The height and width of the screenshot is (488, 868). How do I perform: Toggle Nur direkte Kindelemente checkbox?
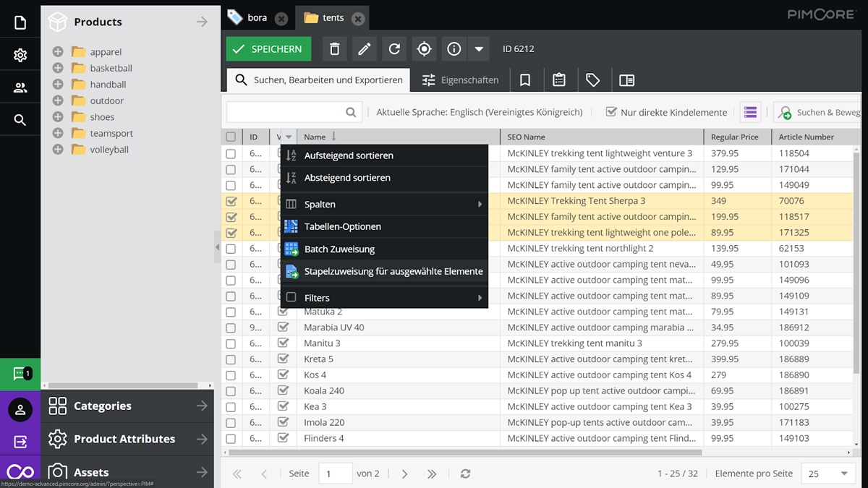611,112
